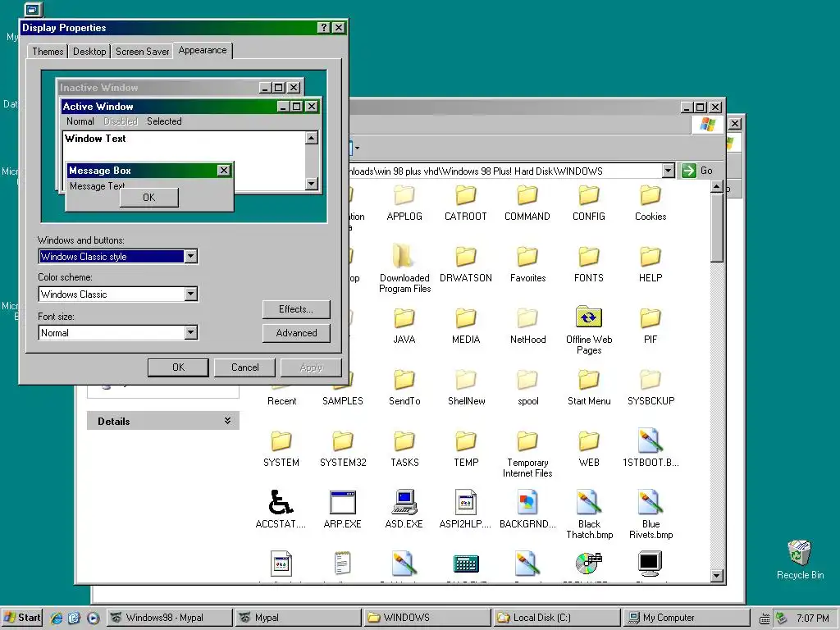Click the Display Properties help question button
This screenshot has width=840, height=630.
click(x=323, y=28)
